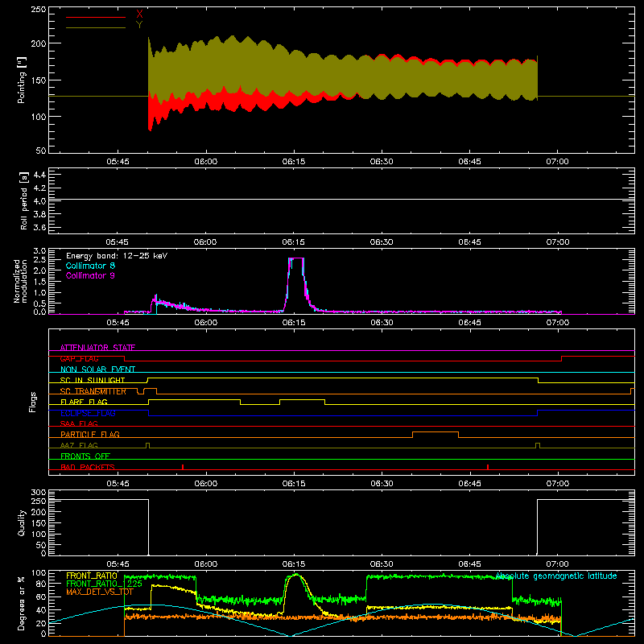Click the first BAD_PACKETS spike near 05:56
This screenshot has width=644, height=644.
pos(183,467)
